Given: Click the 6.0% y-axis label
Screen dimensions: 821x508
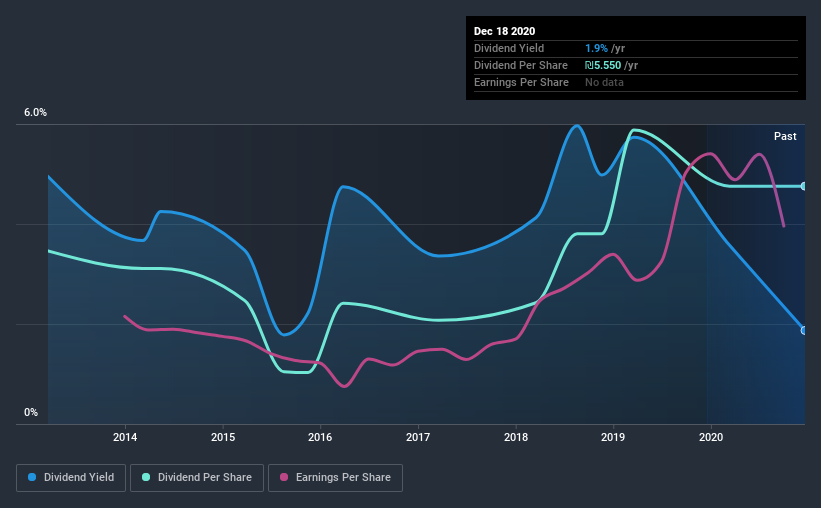Looking at the screenshot, I should pyautogui.click(x=35, y=113).
